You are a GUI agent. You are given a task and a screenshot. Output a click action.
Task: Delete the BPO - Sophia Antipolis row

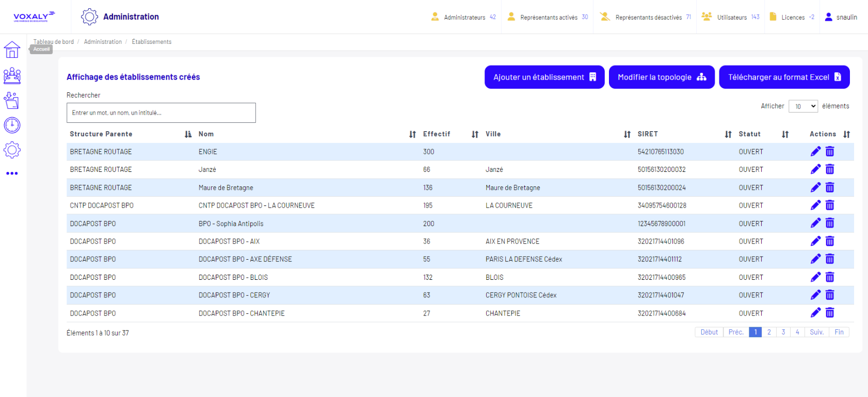click(x=830, y=223)
